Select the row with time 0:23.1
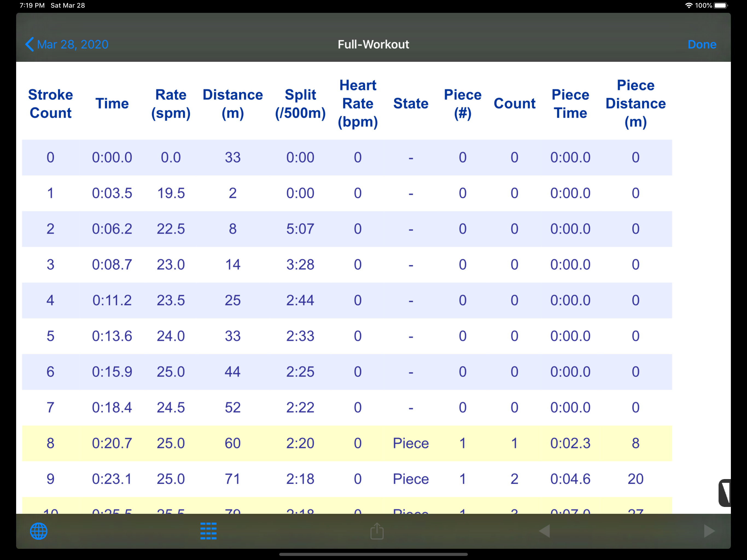Image resolution: width=747 pixels, height=560 pixels. (347, 479)
